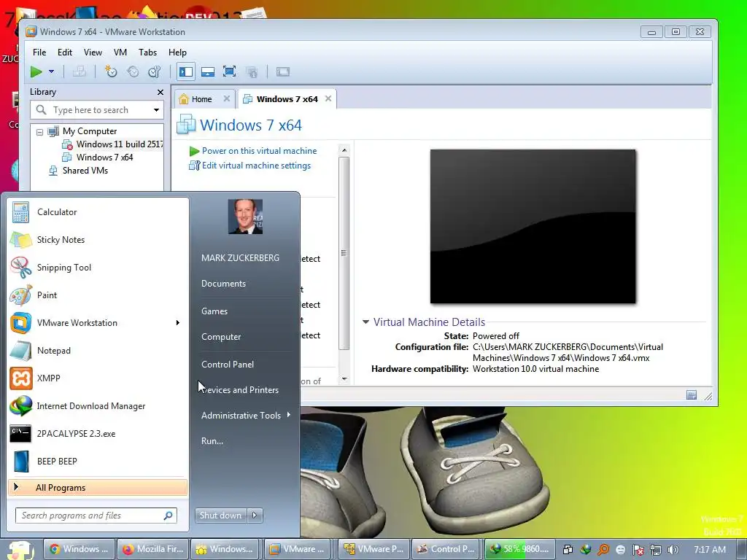
Task: Click Run... in Start menu
Action: click(x=212, y=441)
